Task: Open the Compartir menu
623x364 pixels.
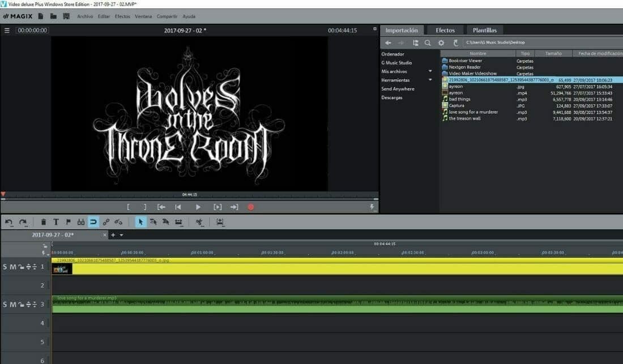Action: [167, 16]
